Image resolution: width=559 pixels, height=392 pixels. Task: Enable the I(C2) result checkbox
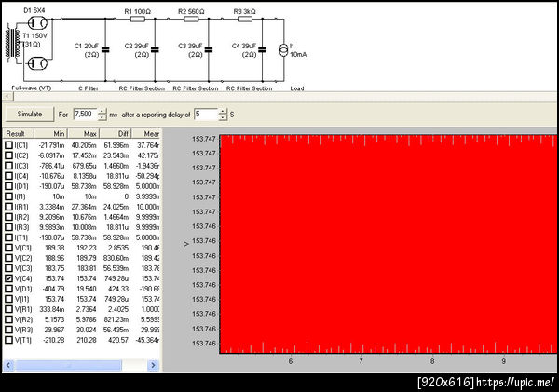9,155
